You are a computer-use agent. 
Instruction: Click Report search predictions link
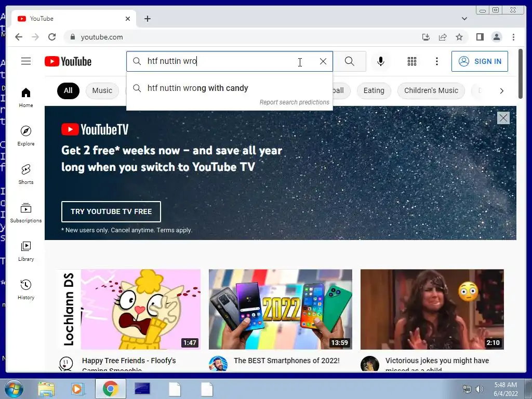click(x=294, y=102)
